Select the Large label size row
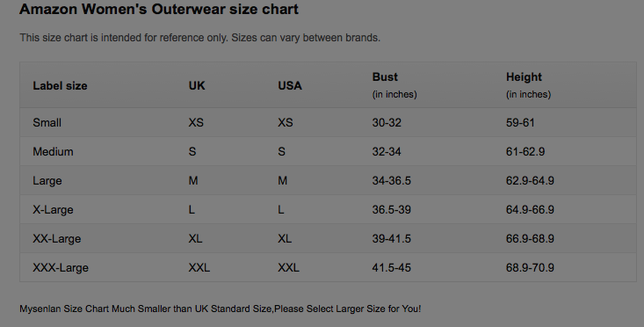Viewport: 644px width, 327px height. click(x=328, y=181)
